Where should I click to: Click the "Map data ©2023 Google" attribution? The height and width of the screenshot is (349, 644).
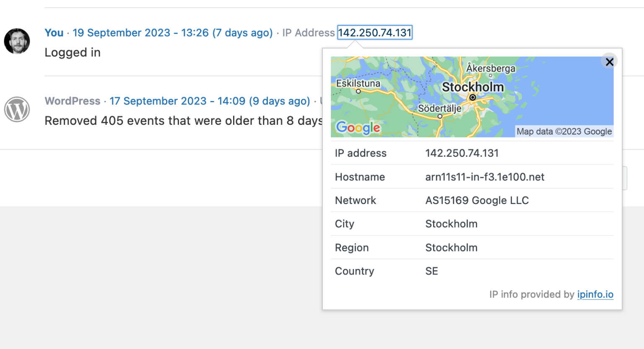[x=564, y=132]
